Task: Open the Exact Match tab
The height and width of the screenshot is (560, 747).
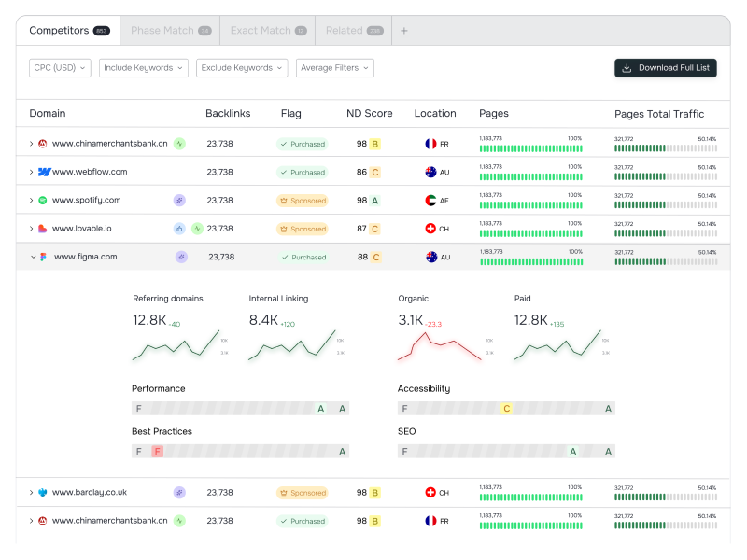Action: click(268, 31)
